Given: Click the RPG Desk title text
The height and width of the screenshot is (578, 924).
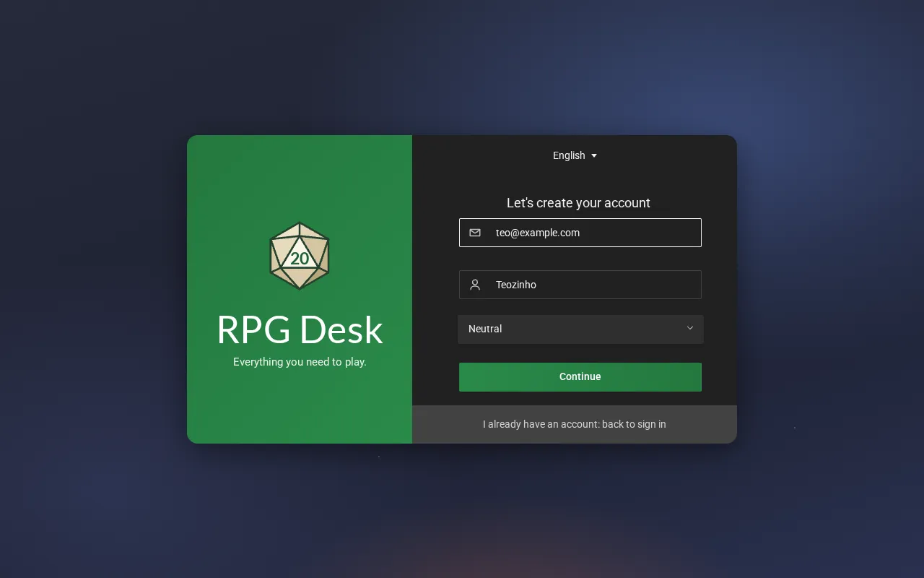Looking at the screenshot, I should pyautogui.click(x=300, y=329).
